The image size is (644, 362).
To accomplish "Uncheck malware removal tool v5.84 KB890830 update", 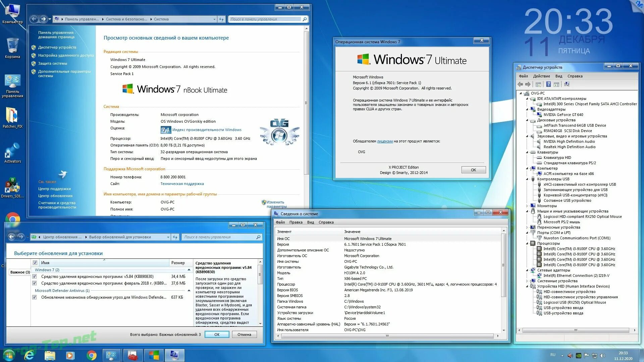I will 35,277.
